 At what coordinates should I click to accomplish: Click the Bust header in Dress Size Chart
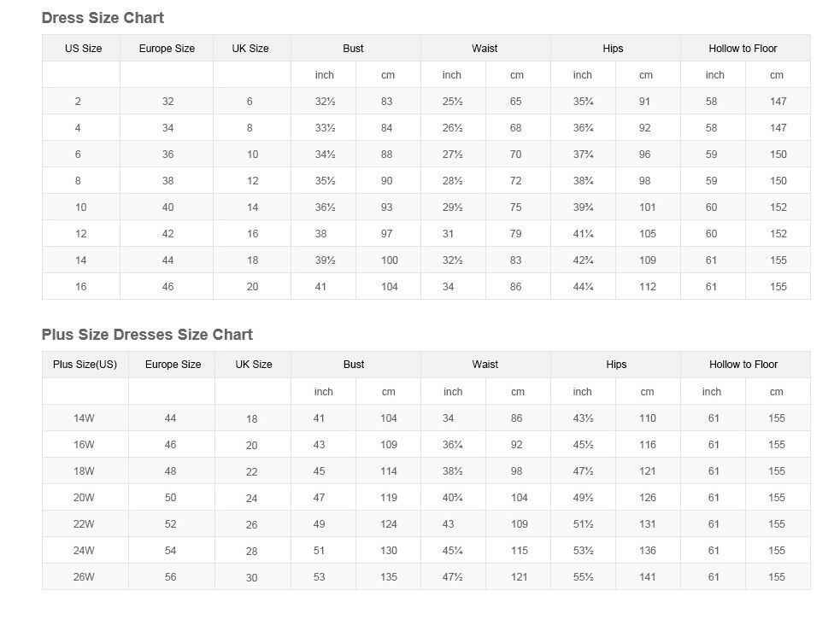pyautogui.click(x=353, y=49)
